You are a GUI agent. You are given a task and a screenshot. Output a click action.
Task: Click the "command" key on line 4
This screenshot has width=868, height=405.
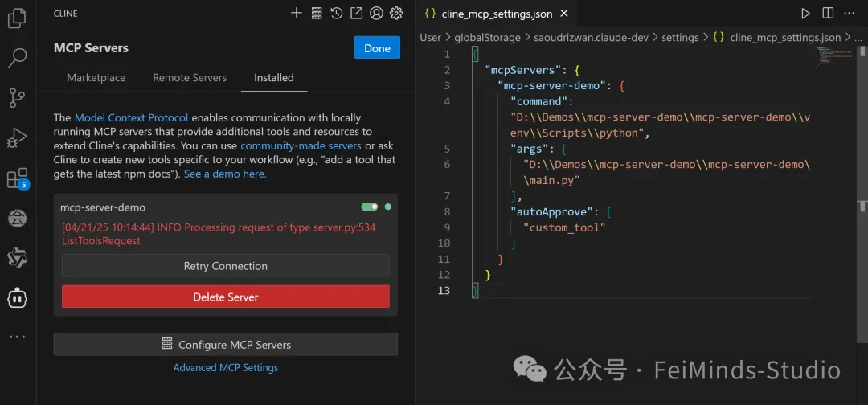(539, 102)
